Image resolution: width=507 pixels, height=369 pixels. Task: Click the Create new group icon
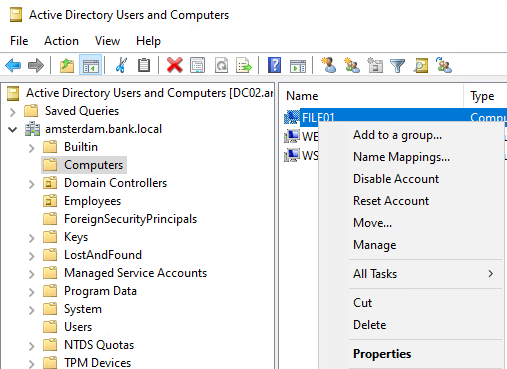(x=352, y=65)
